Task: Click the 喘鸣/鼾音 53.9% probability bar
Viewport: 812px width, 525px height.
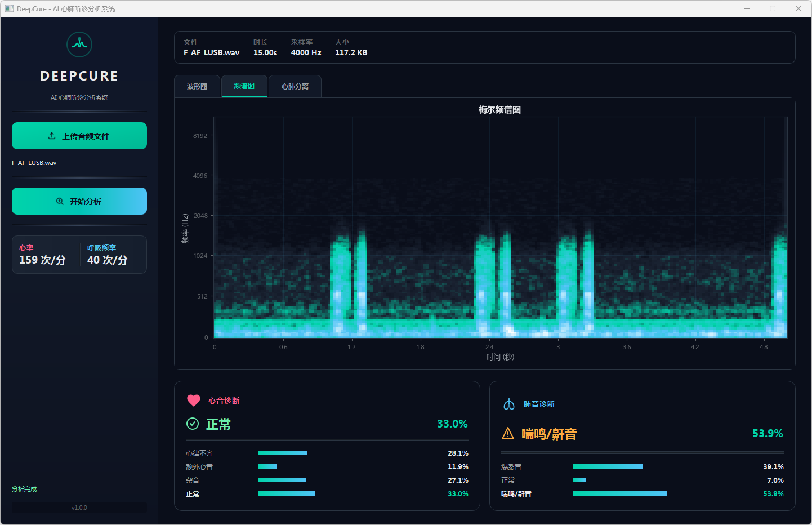Action: pyautogui.click(x=620, y=493)
